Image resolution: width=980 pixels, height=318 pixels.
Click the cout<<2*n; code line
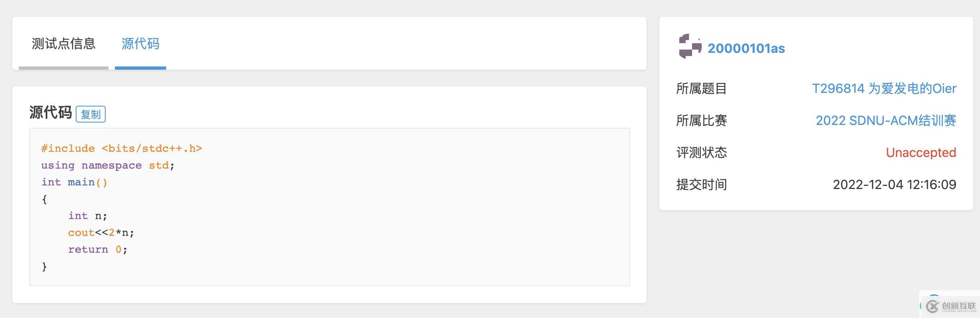pos(101,233)
